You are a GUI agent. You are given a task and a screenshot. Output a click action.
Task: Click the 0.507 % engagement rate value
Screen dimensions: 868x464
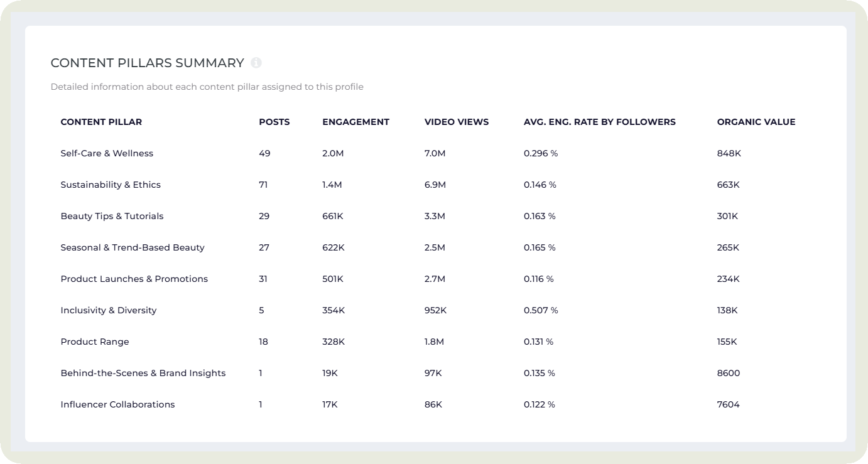541,310
